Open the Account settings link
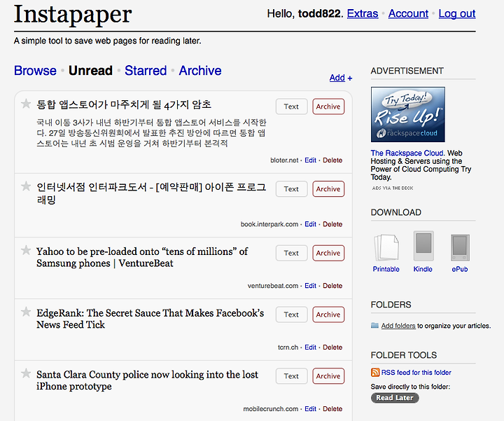Screen dimensions: 504x421 click(408, 13)
